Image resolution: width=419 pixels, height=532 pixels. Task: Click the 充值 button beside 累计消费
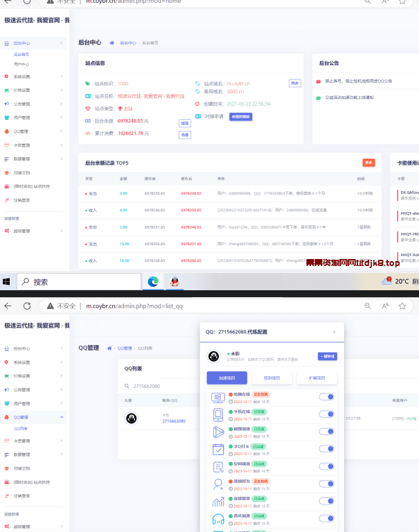point(185,135)
